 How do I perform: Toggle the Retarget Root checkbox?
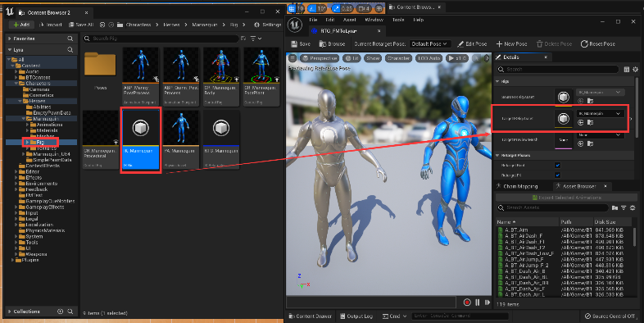(557, 166)
